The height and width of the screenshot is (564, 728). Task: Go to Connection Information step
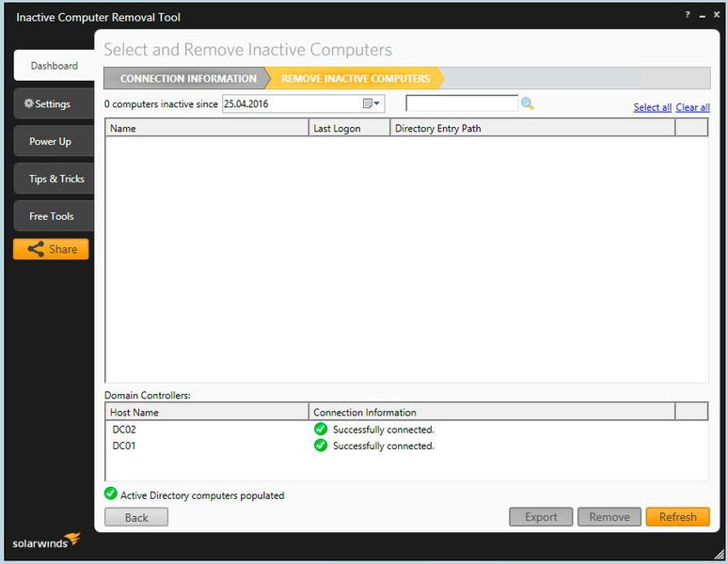tap(187, 78)
